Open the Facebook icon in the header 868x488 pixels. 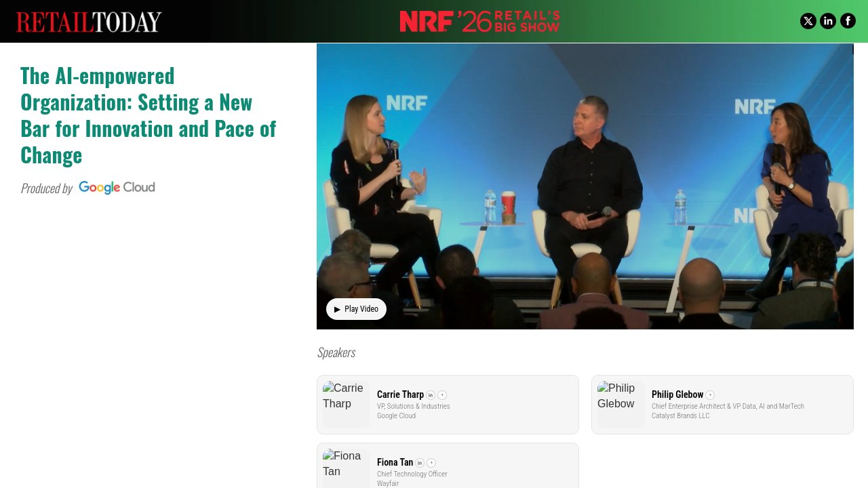(848, 21)
